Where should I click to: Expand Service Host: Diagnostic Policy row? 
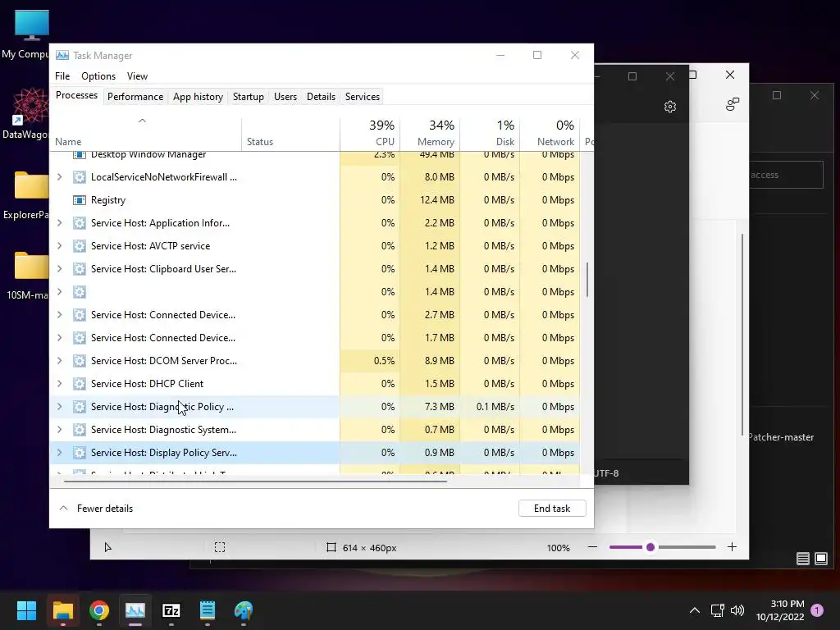(59, 407)
